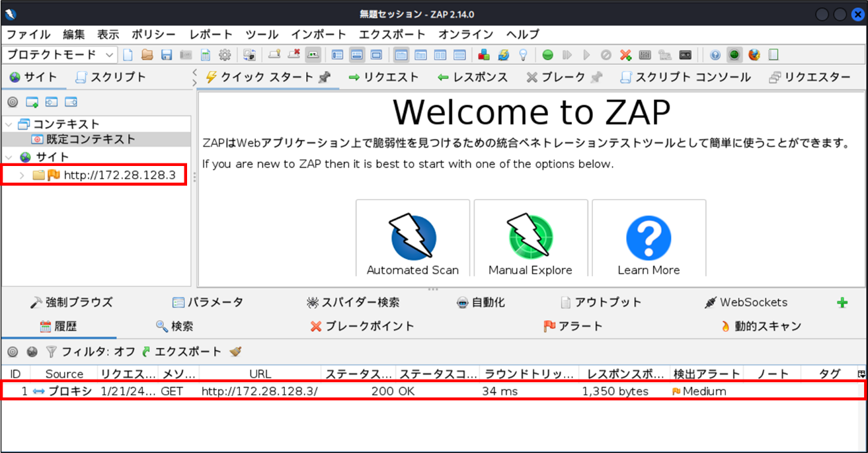The height and width of the screenshot is (453, 868).
Task: Click the history broom clear icon
Action: pyautogui.click(x=235, y=352)
